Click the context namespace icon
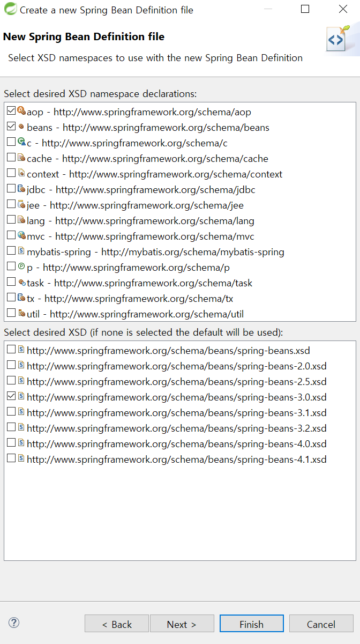360x644 pixels. tap(21, 173)
